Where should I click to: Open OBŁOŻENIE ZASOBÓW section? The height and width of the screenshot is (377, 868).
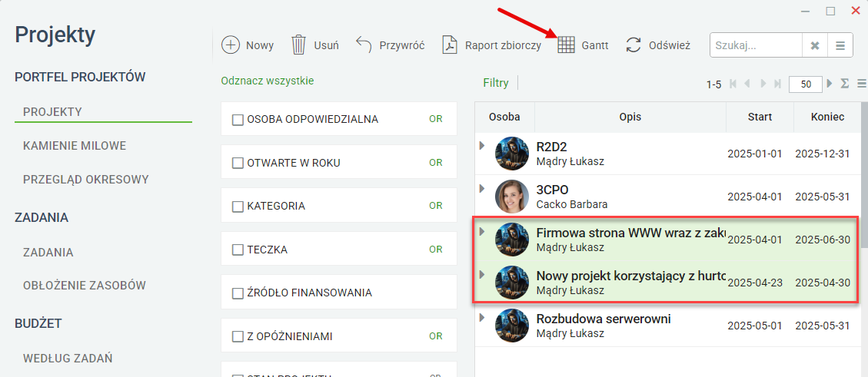click(x=85, y=285)
